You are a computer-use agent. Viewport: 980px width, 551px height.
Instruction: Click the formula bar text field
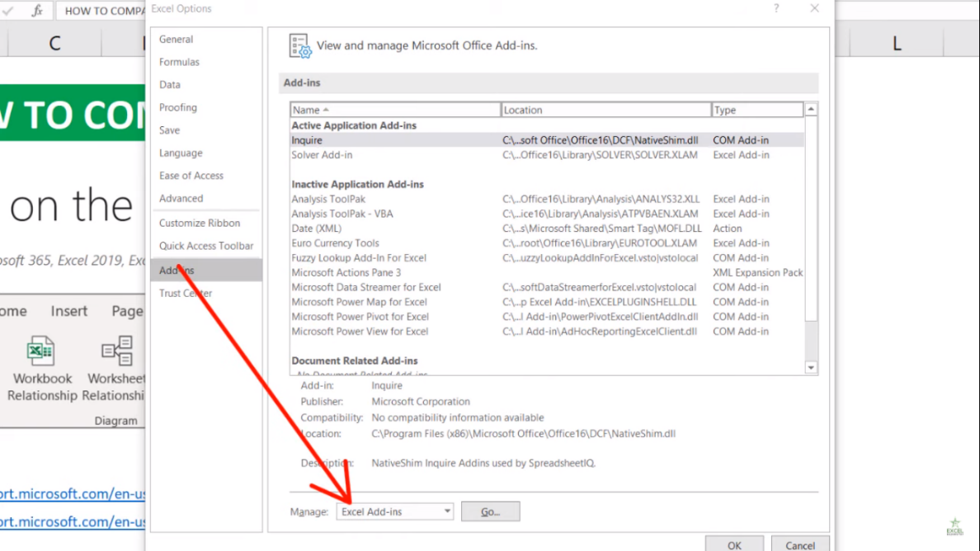(101, 11)
